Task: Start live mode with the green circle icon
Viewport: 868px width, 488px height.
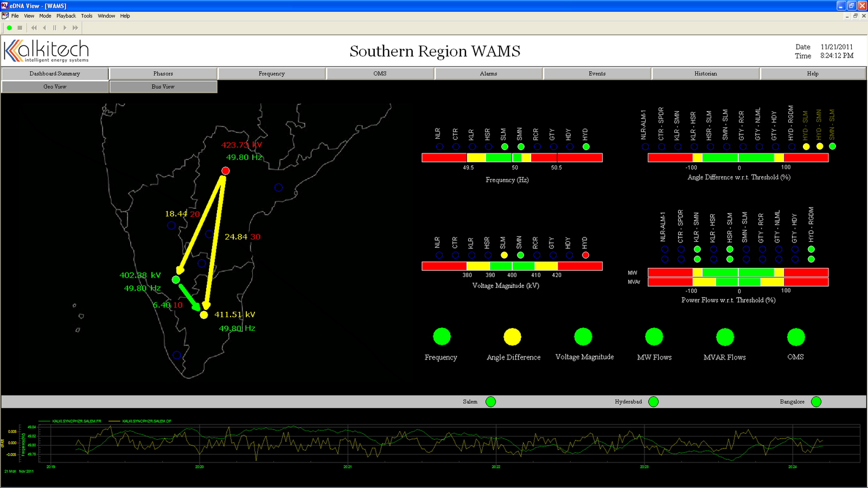Action: pos(9,28)
